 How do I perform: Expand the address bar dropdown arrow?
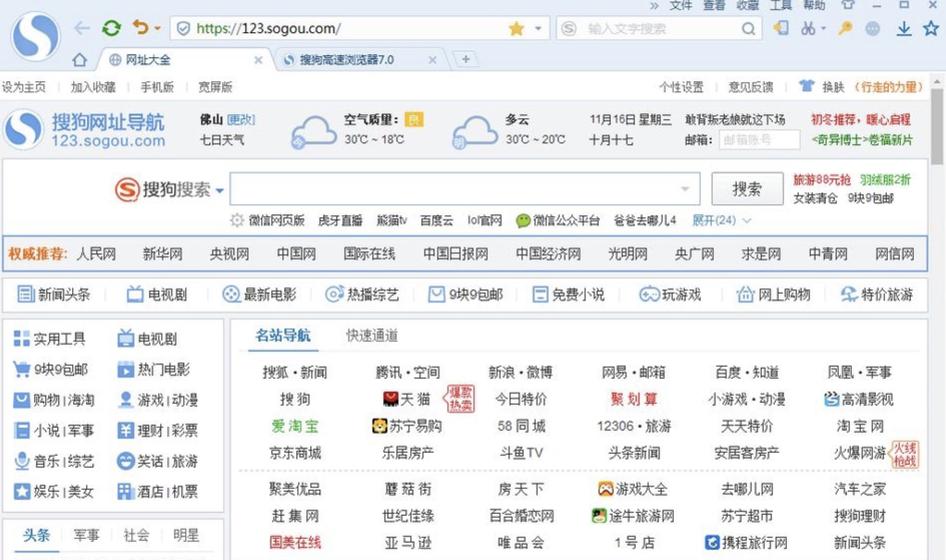538,28
